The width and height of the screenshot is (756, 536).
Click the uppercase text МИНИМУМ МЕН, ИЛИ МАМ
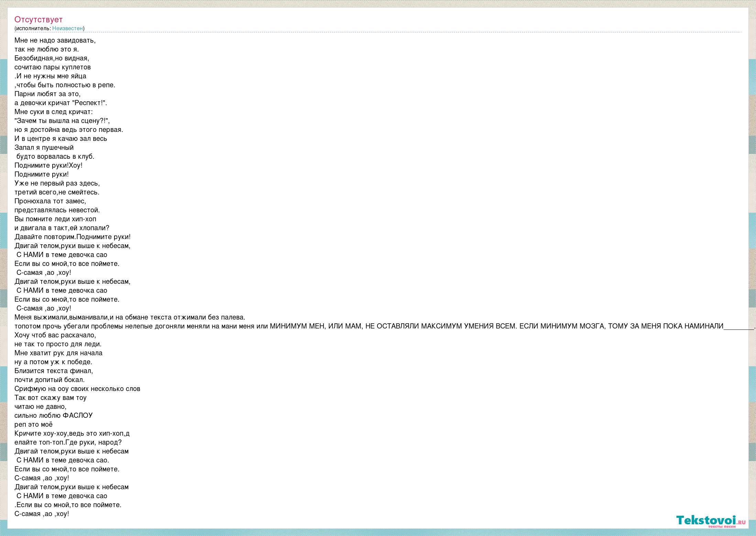pos(315,326)
